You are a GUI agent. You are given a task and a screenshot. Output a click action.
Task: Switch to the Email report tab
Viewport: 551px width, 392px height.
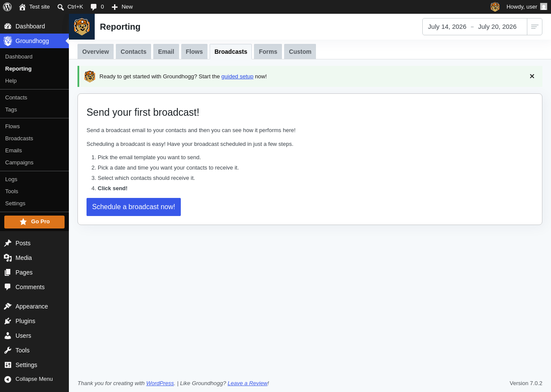[x=166, y=52]
